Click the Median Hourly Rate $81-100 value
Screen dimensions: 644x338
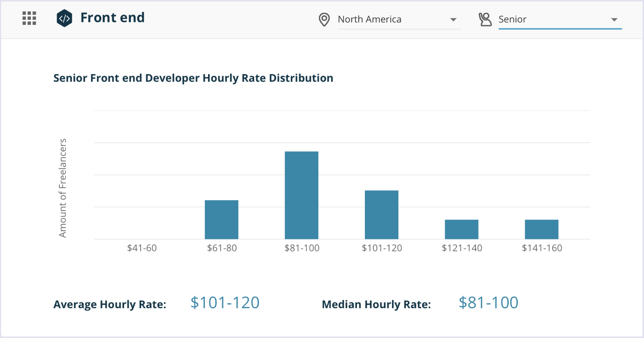click(488, 303)
